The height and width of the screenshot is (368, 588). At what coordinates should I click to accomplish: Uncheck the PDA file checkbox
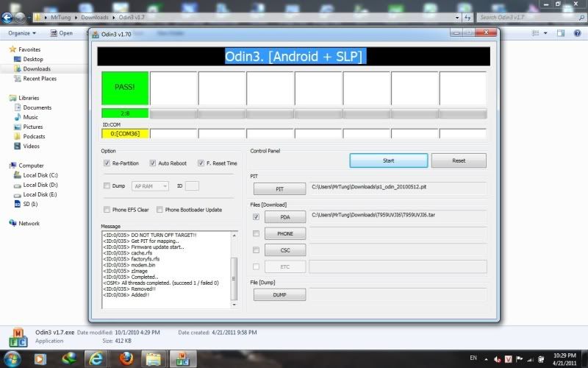[256, 216]
